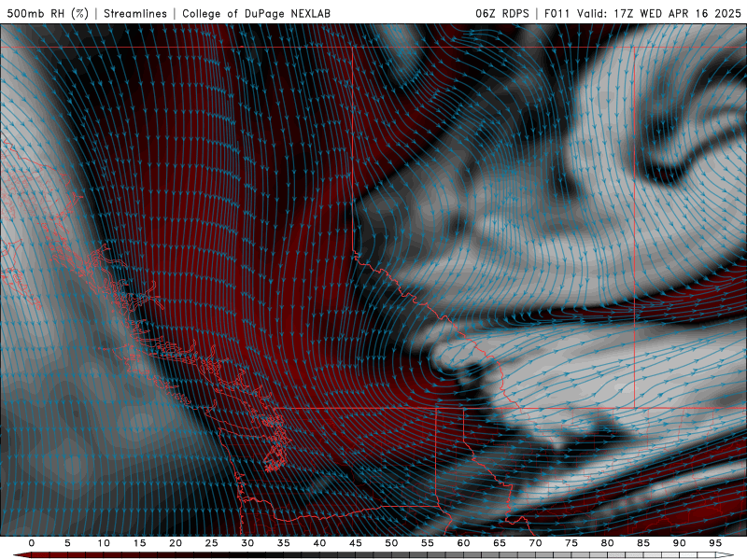Select the 'Streamlines' label in header
This screenshot has width=747, height=560.
(x=135, y=13)
